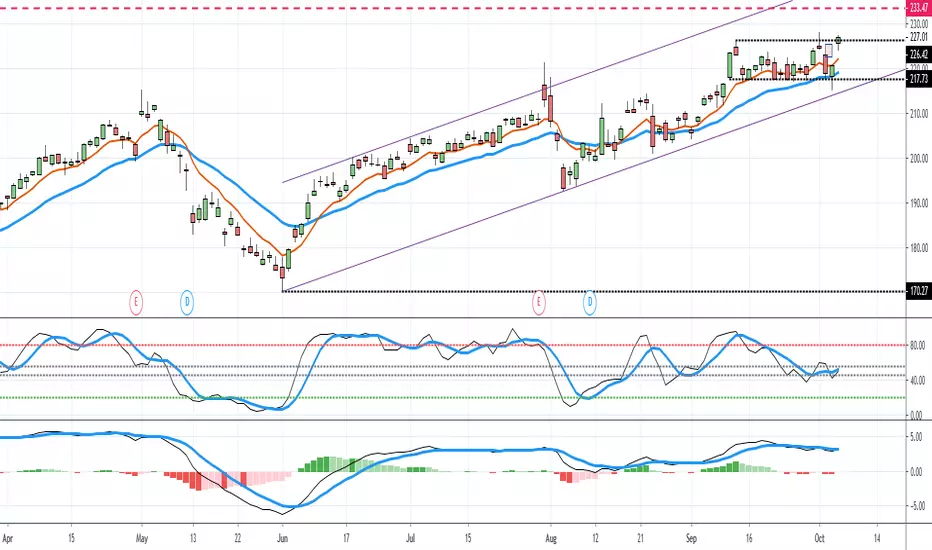The image size is (932, 550).
Task: Click the earnings E marker near May
Action: [136, 302]
